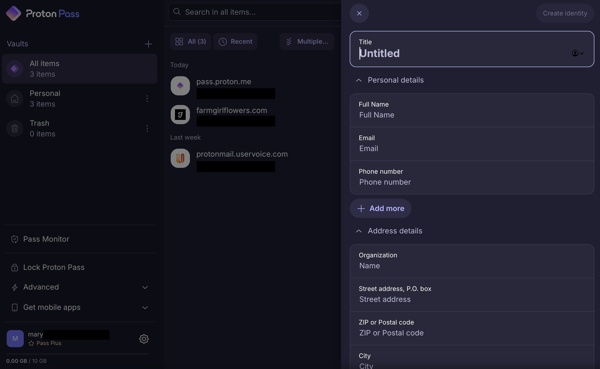Click Lock Proton Pass
Image resolution: width=600 pixels, height=369 pixels.
tap(80, 268)
